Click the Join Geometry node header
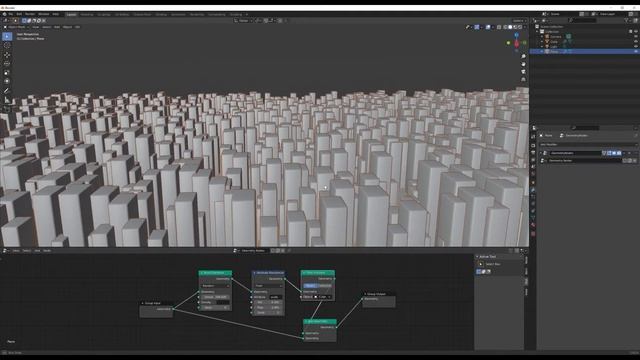The height and width of the screenshot is (360, 640). click(320, 322)
